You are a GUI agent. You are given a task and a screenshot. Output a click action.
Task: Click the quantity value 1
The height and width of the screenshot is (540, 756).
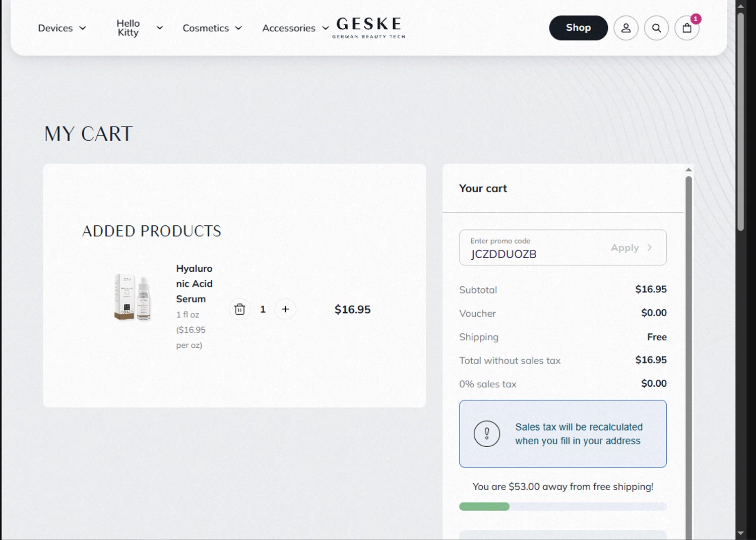pyautogui.click(x=263, y=309)
